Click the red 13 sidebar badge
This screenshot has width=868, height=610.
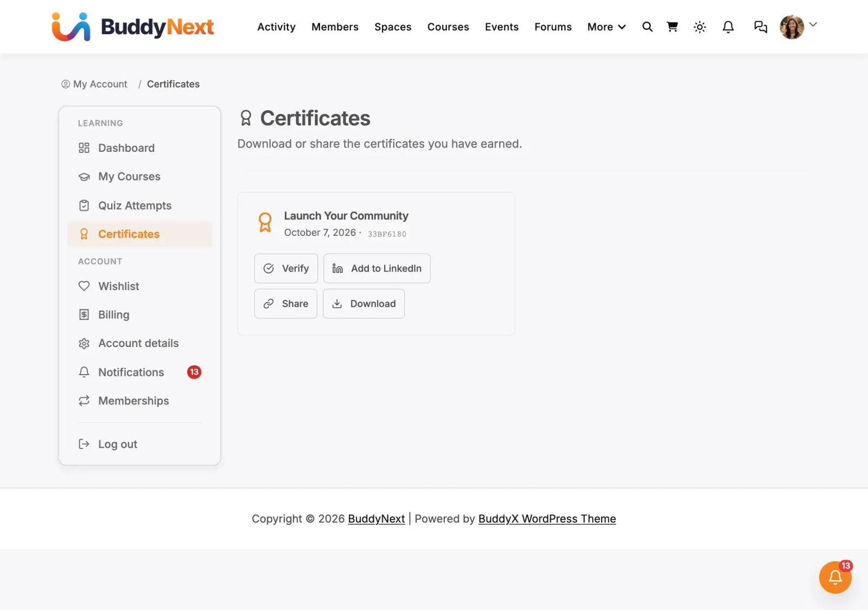[x=194, y=372]
